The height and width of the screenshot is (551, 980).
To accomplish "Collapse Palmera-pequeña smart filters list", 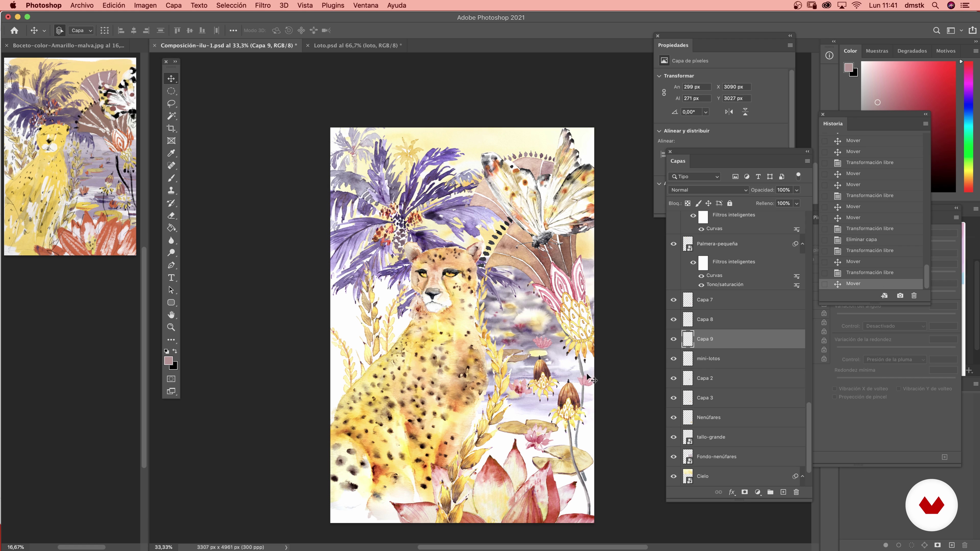I will pyautogui.click(x=803, y=244).
